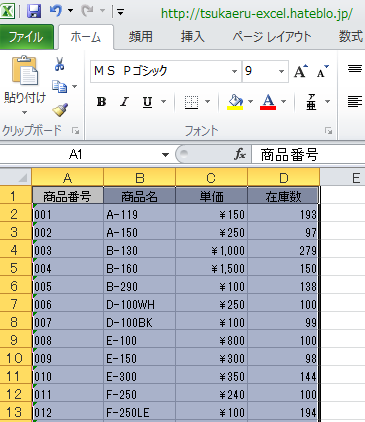Decrease font size with the small A
Screen dimensions: 365x422
pos(322,71)
